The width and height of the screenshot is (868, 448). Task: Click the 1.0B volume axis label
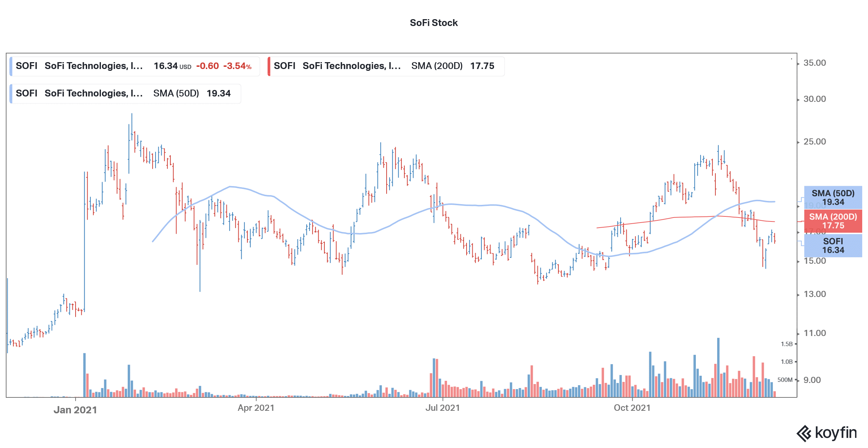click(787, 362)
